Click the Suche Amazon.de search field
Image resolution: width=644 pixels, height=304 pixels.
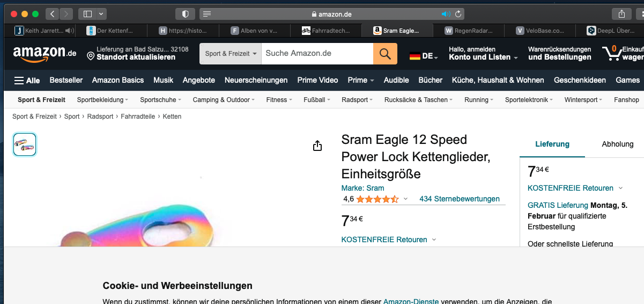(317, 53)
